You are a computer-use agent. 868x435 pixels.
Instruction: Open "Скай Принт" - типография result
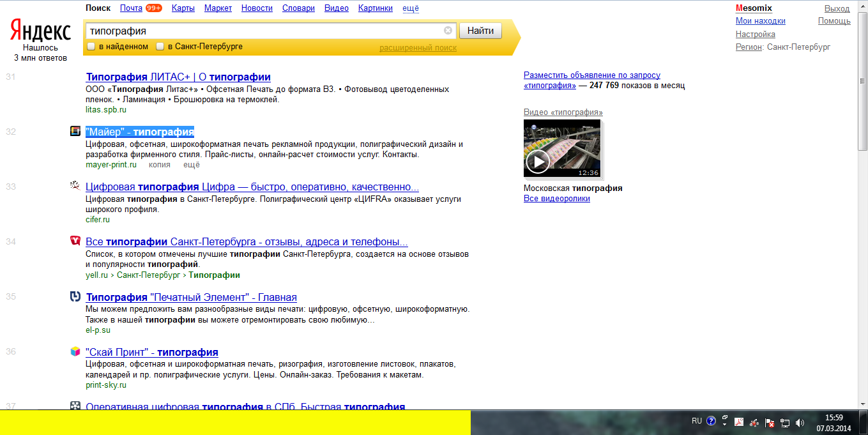[152, 352]
